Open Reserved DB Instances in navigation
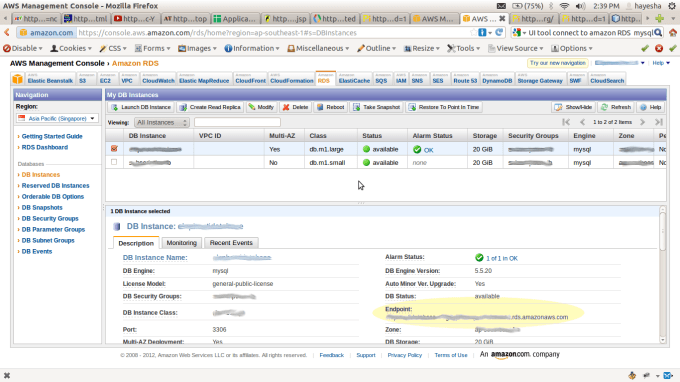The image size is (680, 382). click(56, 186)
